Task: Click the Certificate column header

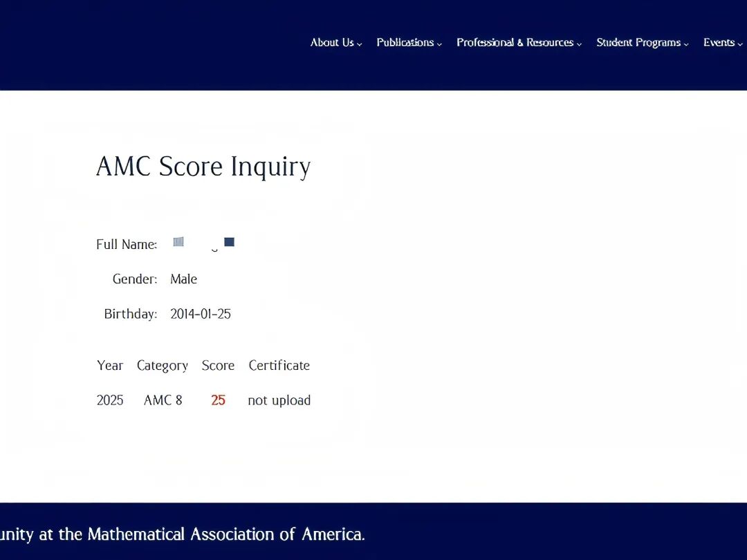Action: (x=279, y=366)
